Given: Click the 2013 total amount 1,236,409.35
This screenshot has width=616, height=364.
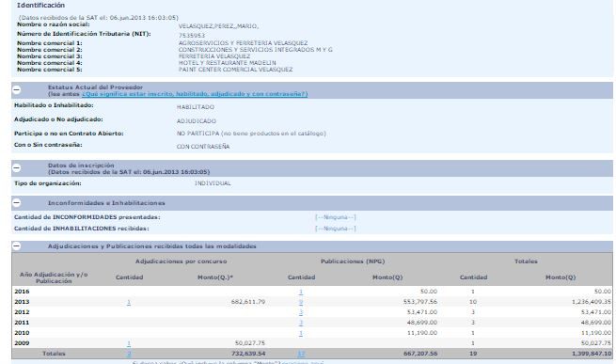Looking at the screenshot, I should pos(592,302).
